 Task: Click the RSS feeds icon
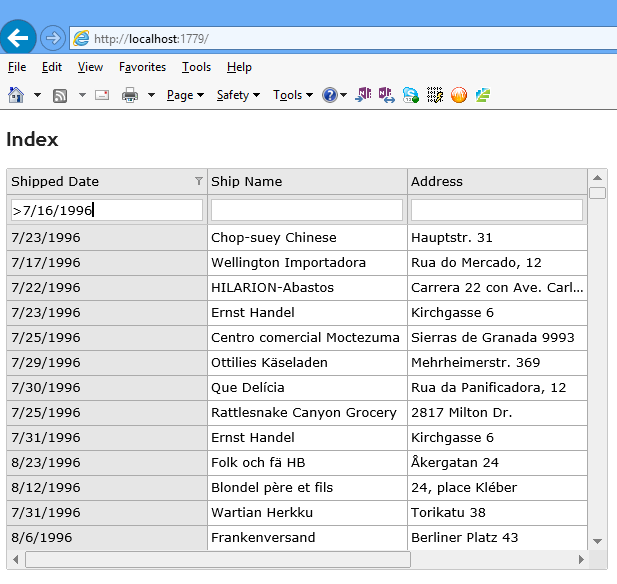click(x=60, y=95)
